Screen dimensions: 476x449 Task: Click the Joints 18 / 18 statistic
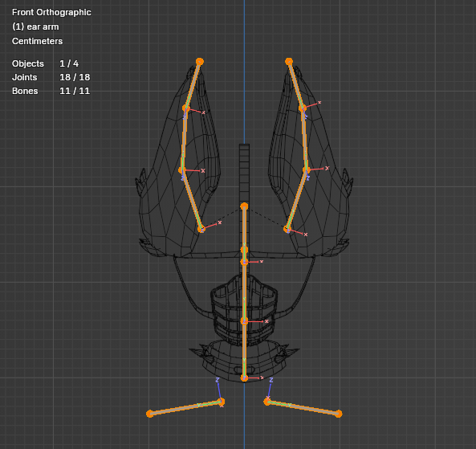click(x=51, y=77)
